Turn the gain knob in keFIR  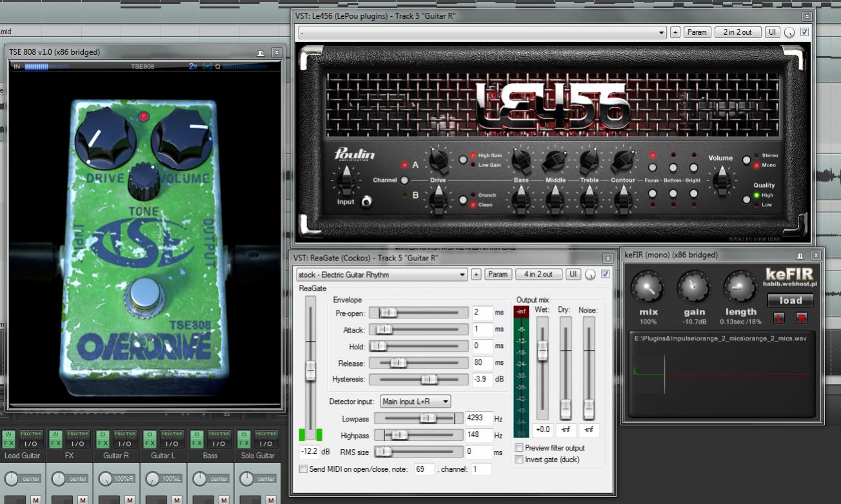tap(695, 288)
